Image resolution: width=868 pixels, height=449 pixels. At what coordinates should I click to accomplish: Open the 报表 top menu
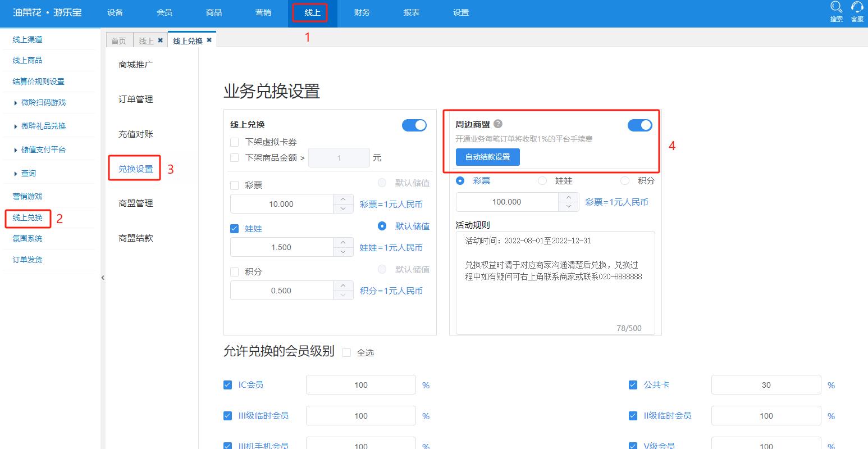coord(412,12)
